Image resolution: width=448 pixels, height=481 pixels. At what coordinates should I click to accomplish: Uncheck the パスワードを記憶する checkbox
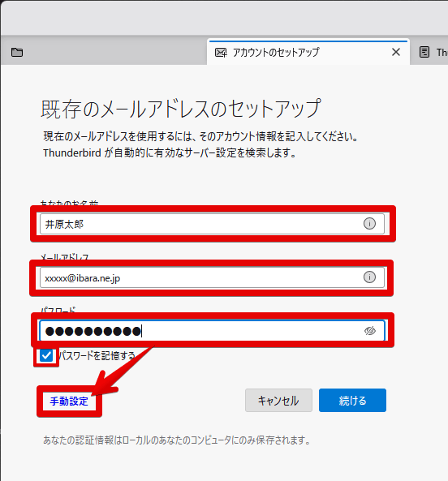(x=46, y=356)
